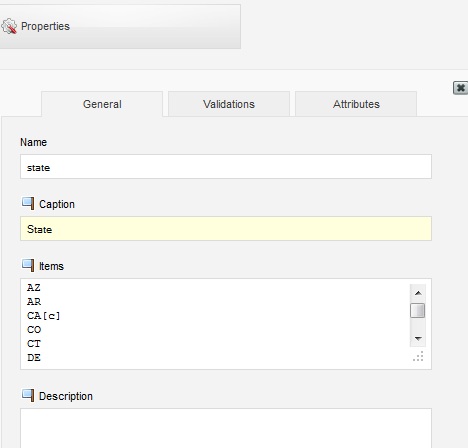
Task: Click the Items textarea resize grip
Action: click(418, 356)
